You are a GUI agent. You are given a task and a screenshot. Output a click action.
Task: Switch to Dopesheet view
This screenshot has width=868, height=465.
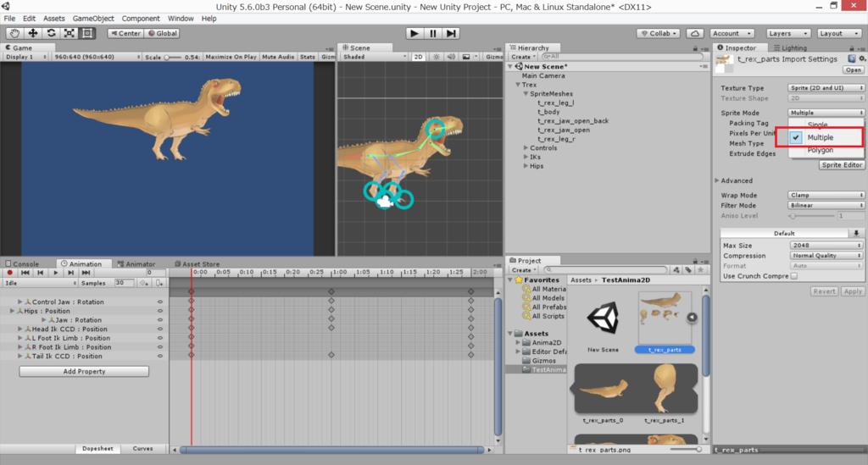97,448
